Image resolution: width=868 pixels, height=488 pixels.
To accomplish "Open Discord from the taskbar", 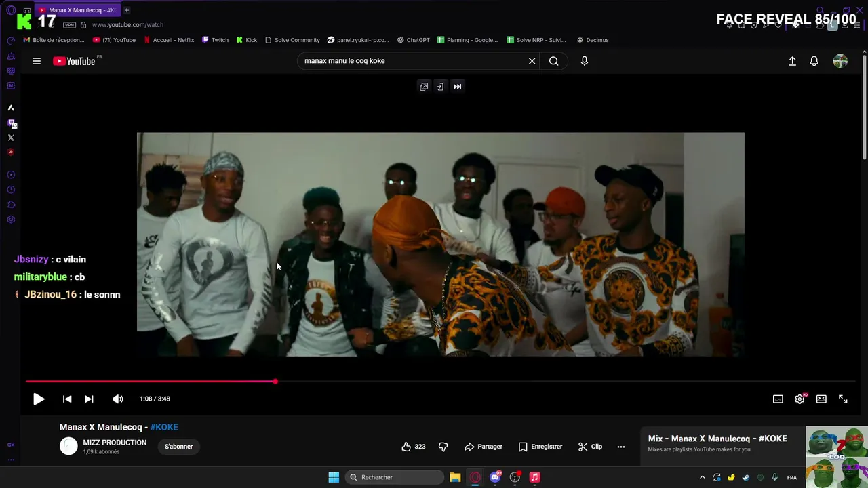I will click(x=495, y=477).
